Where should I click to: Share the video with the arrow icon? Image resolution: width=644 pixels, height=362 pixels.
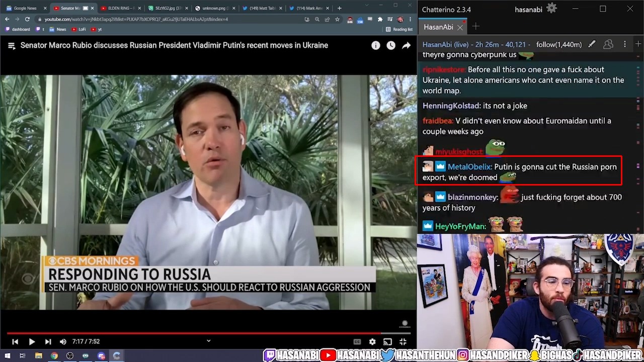coord(406,45)
